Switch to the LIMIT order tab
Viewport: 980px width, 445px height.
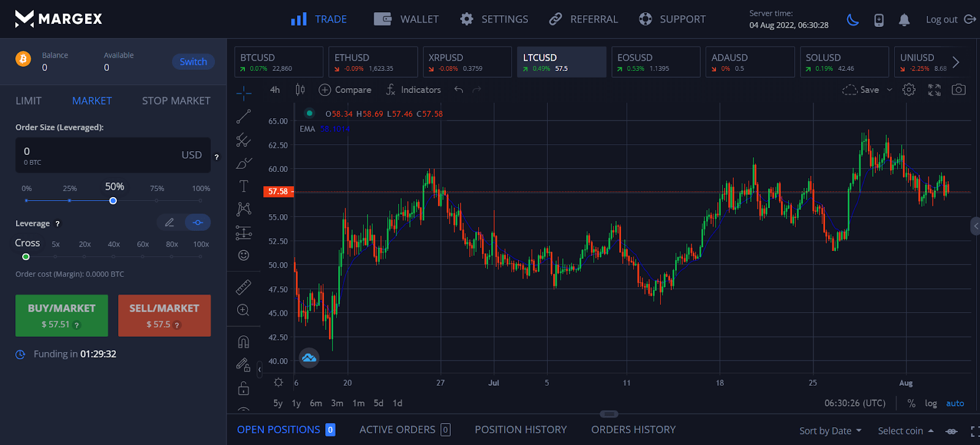click(x=29, y=101)
